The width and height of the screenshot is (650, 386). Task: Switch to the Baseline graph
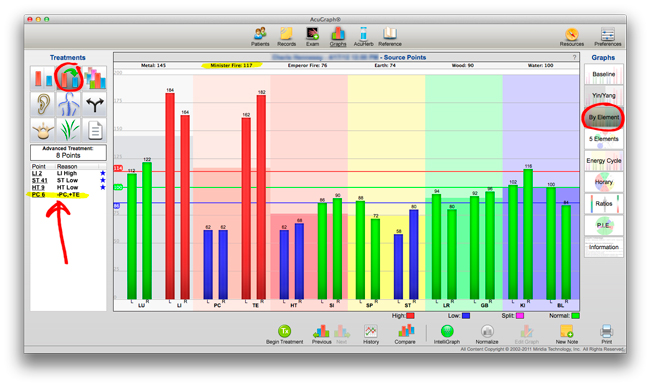coord(604,74)
